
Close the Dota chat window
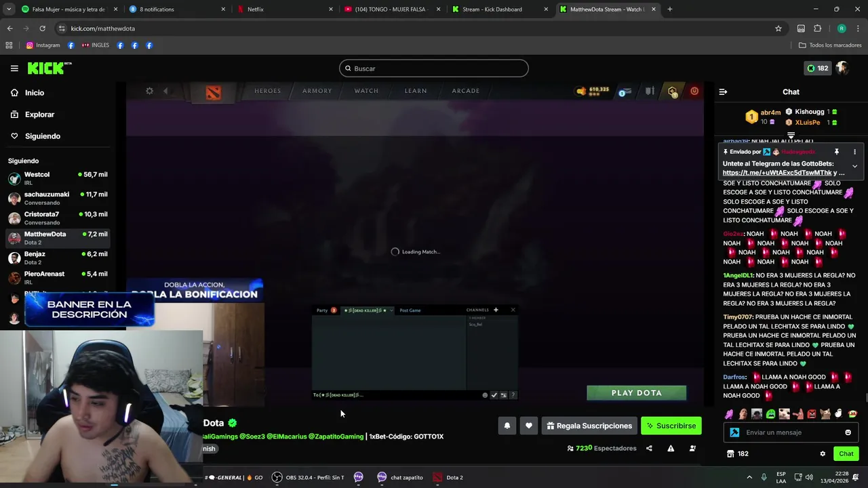point(513,310)
